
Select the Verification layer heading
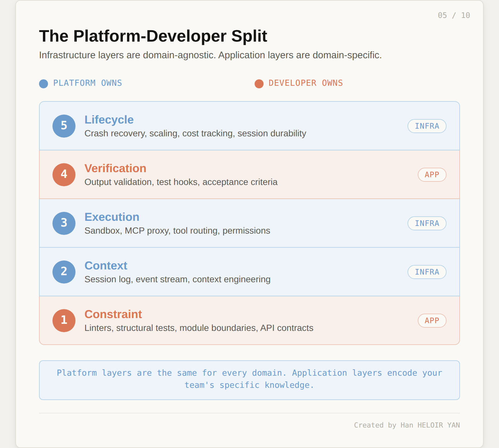coord(115,168)
